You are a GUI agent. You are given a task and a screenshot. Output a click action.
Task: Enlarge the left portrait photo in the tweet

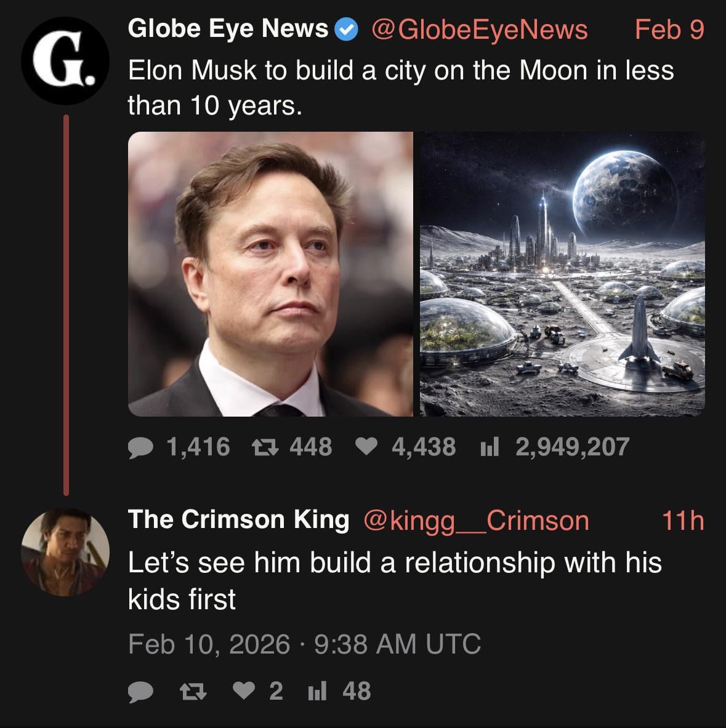point(270,274)
